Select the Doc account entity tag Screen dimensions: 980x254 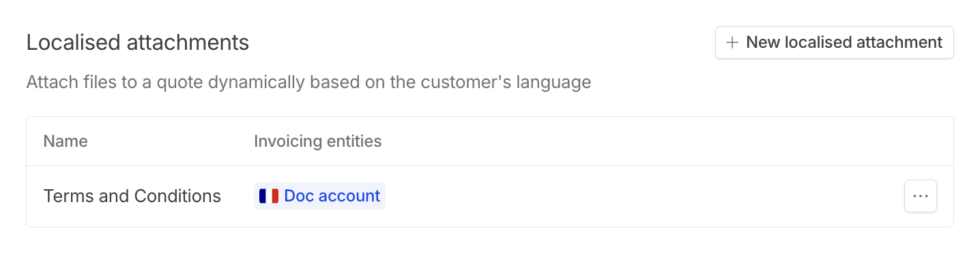319,196
